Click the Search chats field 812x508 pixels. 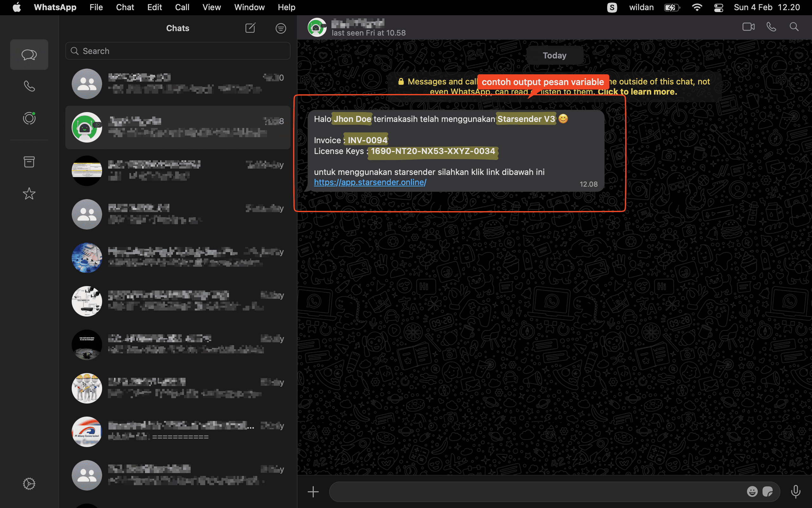pyautogui.click(x=178, y=51)
